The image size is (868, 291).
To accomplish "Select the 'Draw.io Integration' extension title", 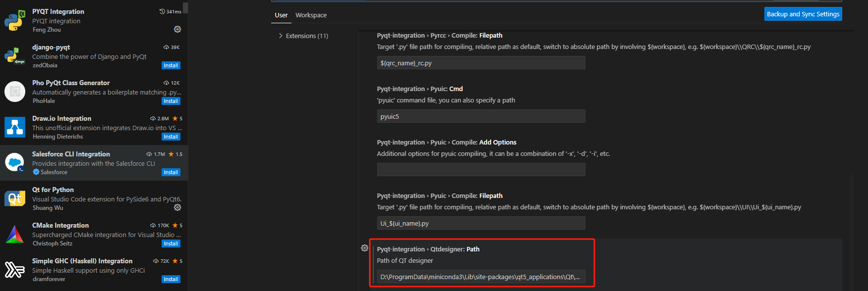I will tap(61, 118).
